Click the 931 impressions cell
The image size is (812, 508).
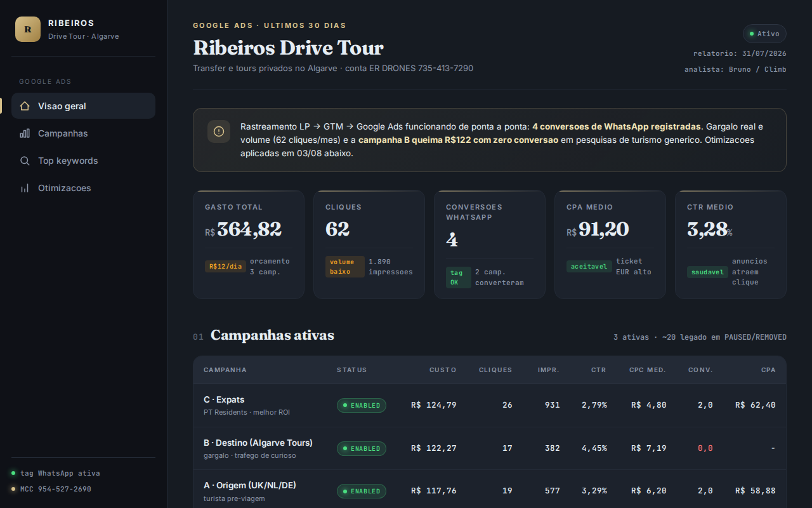tap(553, 405)
